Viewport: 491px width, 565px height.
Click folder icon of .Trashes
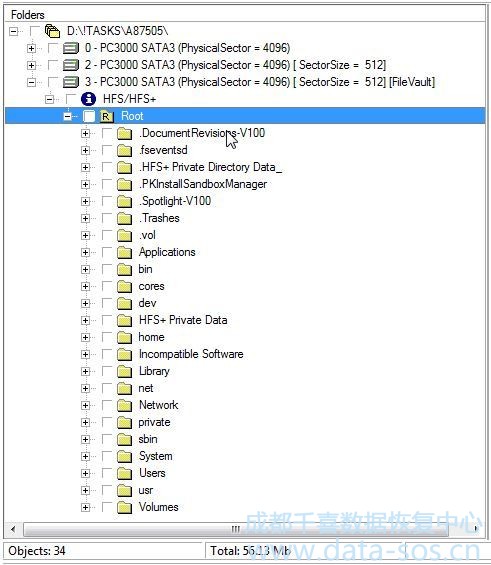click(x=125, y=218)
